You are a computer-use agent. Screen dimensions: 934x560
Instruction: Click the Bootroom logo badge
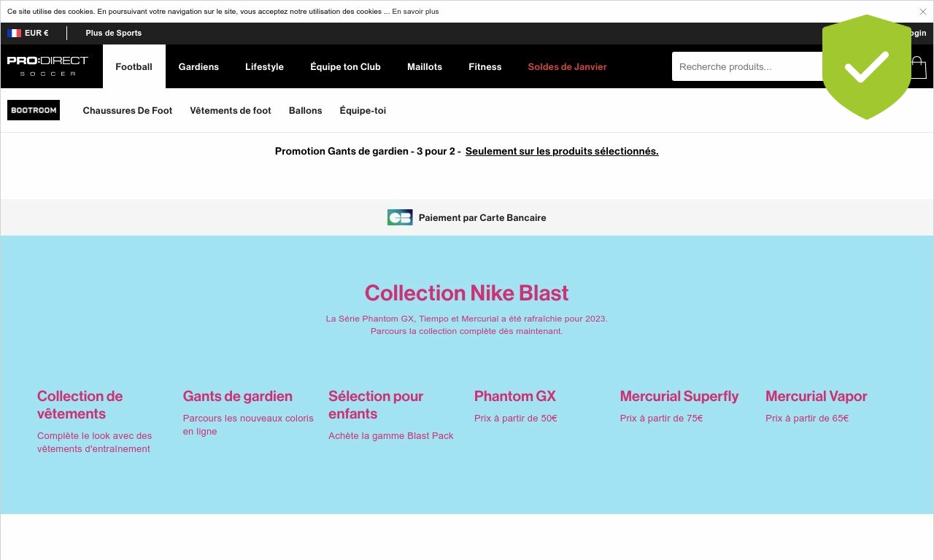(34, 110)
